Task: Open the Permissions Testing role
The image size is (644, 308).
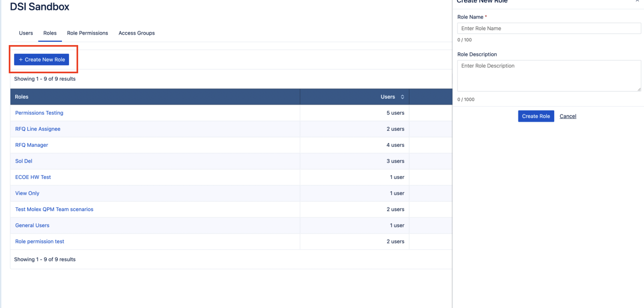Action: [x=39, y=113]
